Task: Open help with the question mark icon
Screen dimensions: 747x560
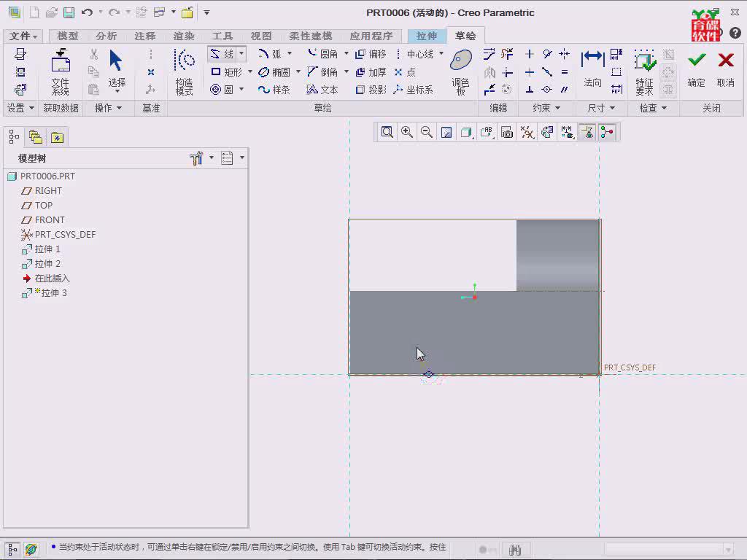Action: tap(735, 33)
